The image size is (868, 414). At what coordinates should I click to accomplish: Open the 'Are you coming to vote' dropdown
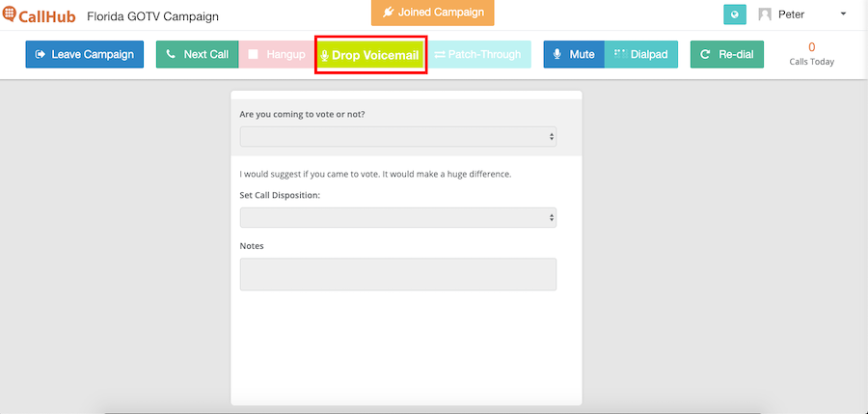[x=398, y=136]
